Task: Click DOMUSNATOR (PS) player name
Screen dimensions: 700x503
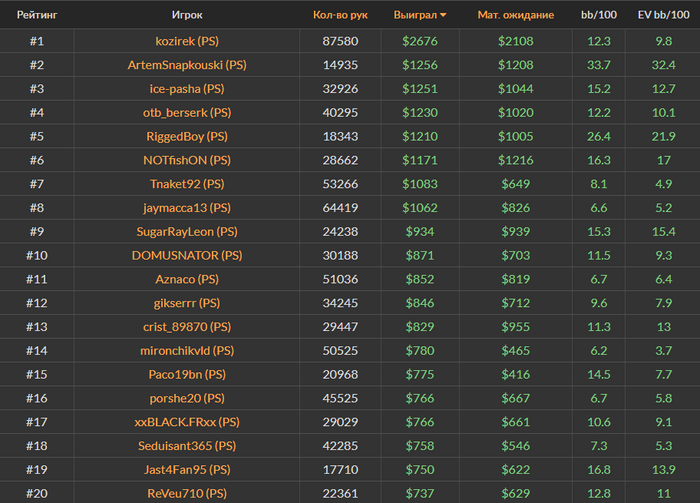Action: [x=186, y=255]
